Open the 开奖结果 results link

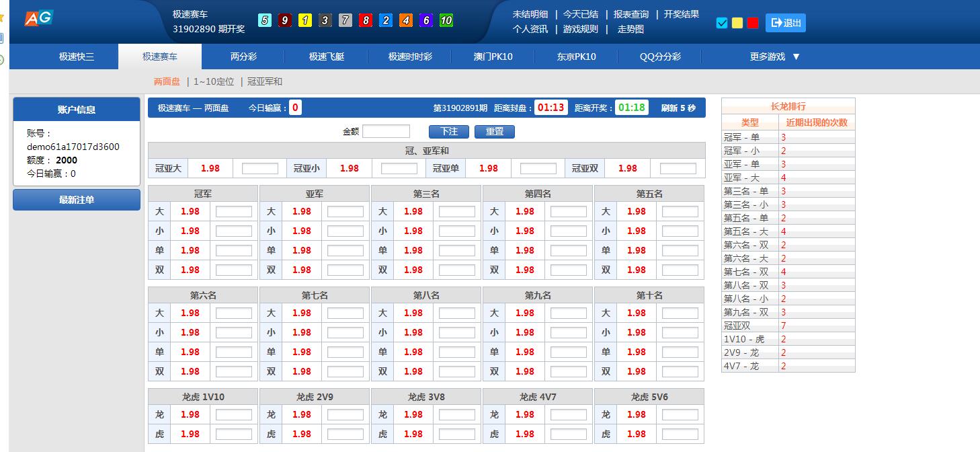[x=681, y=14]
